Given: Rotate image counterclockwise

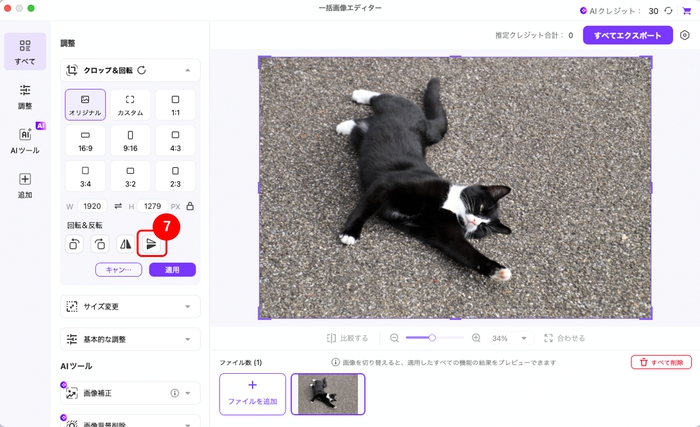Looking at the screenshot, I should 75,244.
